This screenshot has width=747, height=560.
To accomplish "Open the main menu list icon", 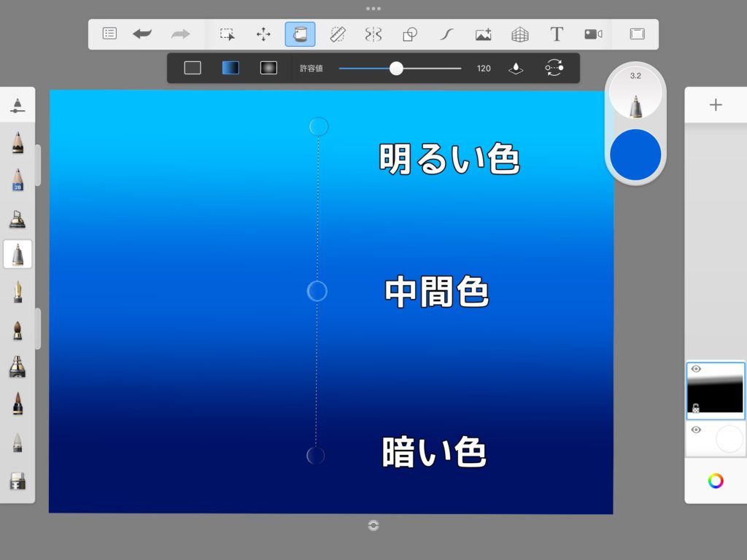I will click(x=109, y=34).
